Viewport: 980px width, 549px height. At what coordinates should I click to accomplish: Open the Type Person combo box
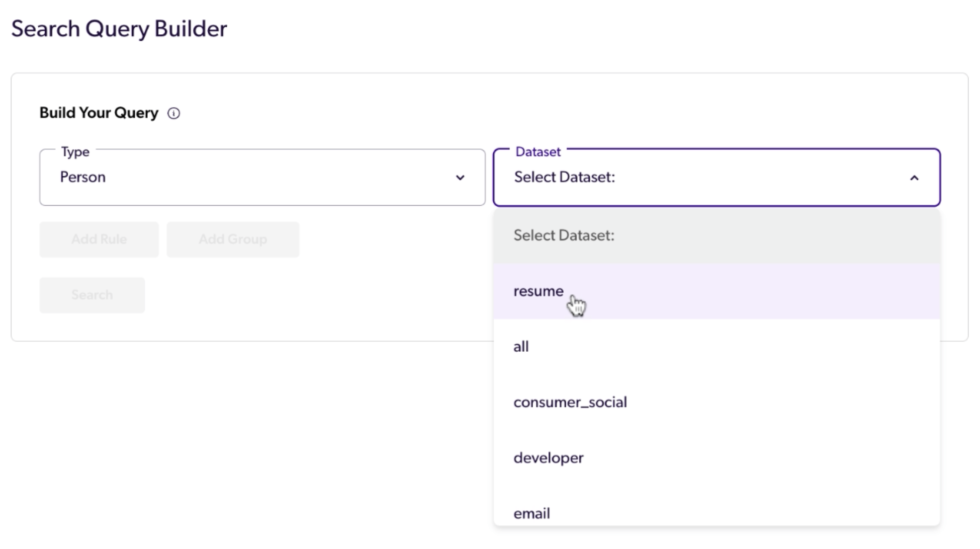click(262, 177)
